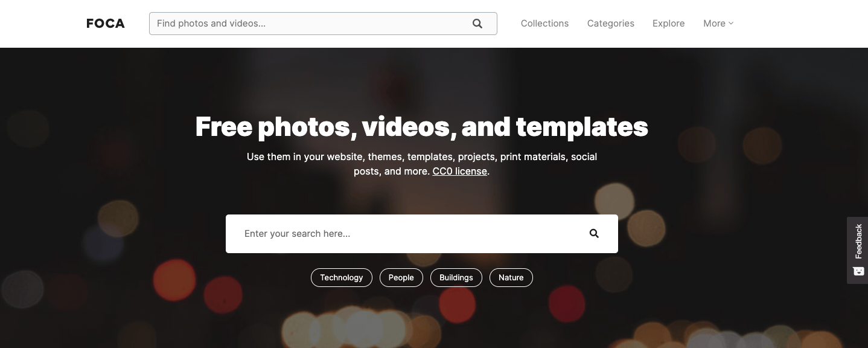Select the Technology tag pill

click(341, 278)
